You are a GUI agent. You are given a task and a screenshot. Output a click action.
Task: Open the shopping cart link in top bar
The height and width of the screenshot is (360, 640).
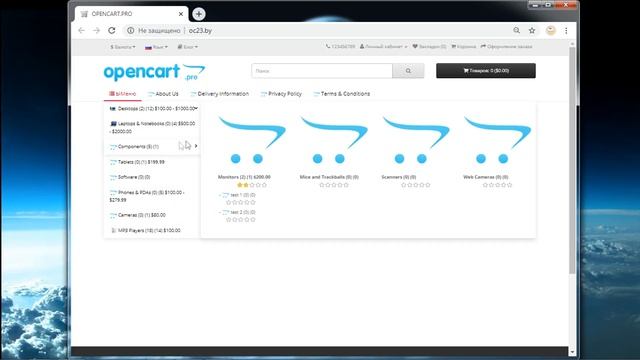[464, 47]
